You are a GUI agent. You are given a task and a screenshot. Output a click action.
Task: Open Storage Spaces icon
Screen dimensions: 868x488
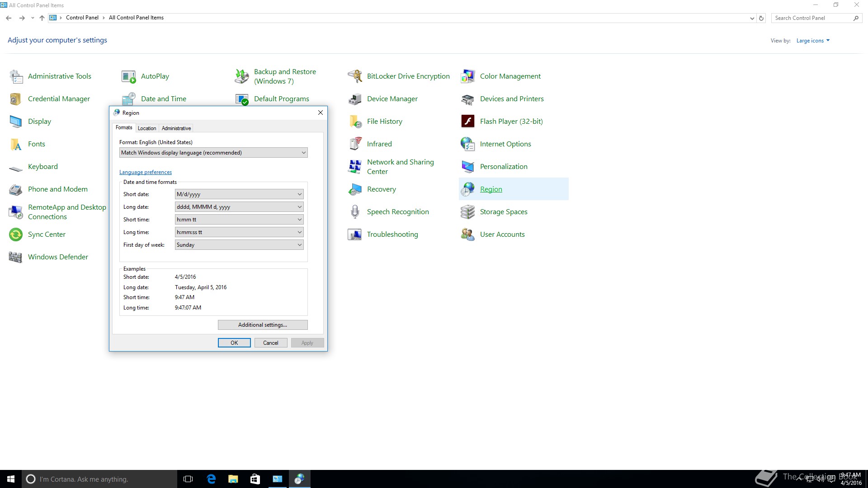coord(468,212)
